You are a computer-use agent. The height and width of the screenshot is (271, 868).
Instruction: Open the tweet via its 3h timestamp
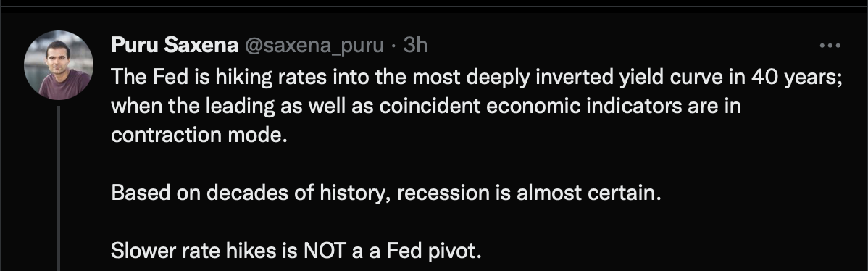[x=415, y=46]
